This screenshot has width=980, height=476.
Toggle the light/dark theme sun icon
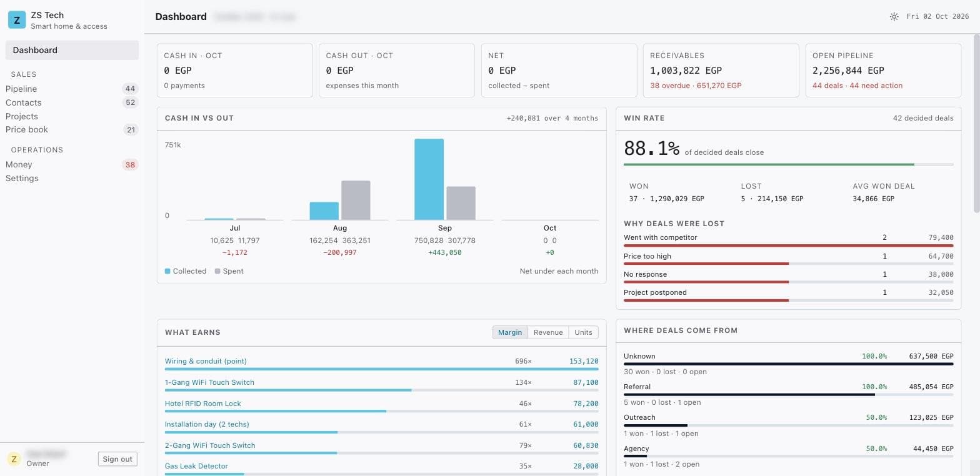(894, 17)
